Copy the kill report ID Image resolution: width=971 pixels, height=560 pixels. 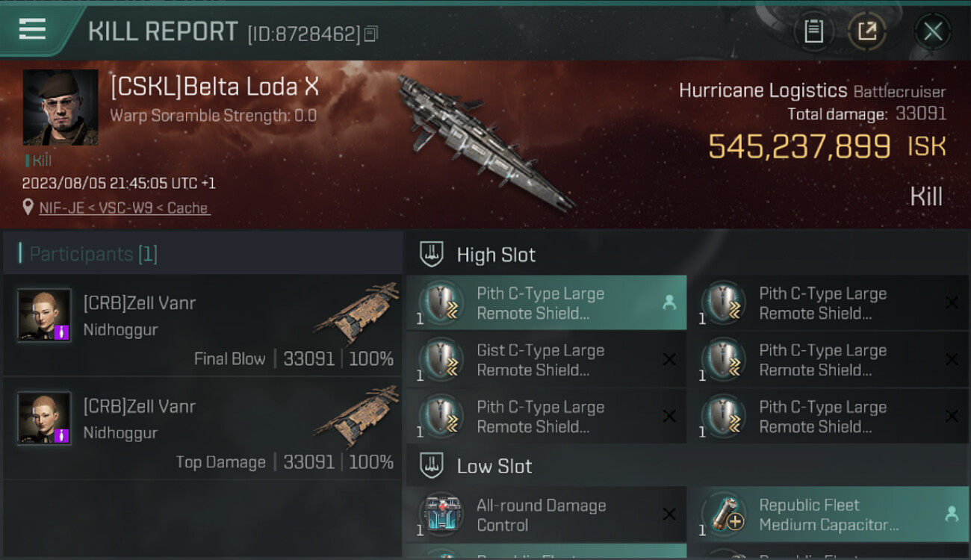(x=371, y=33)
